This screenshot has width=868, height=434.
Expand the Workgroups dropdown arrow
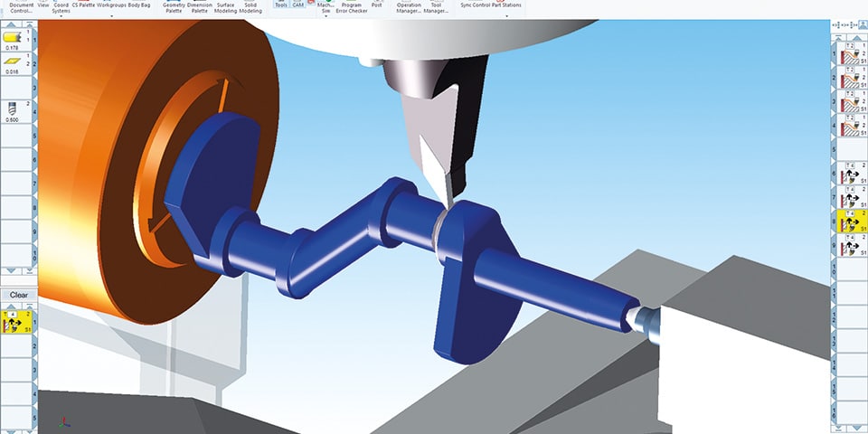pyautogui.click(x=110, y=16)
